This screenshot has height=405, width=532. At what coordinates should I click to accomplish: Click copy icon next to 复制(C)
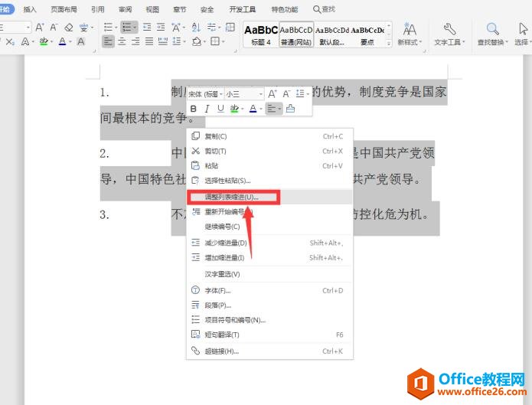(x=196, y=136)
